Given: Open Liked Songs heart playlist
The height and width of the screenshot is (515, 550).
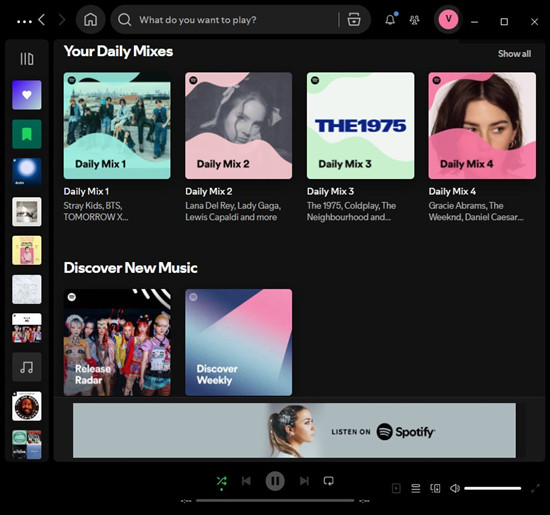Looking at the screenshot, I should (x=27, y=95).
